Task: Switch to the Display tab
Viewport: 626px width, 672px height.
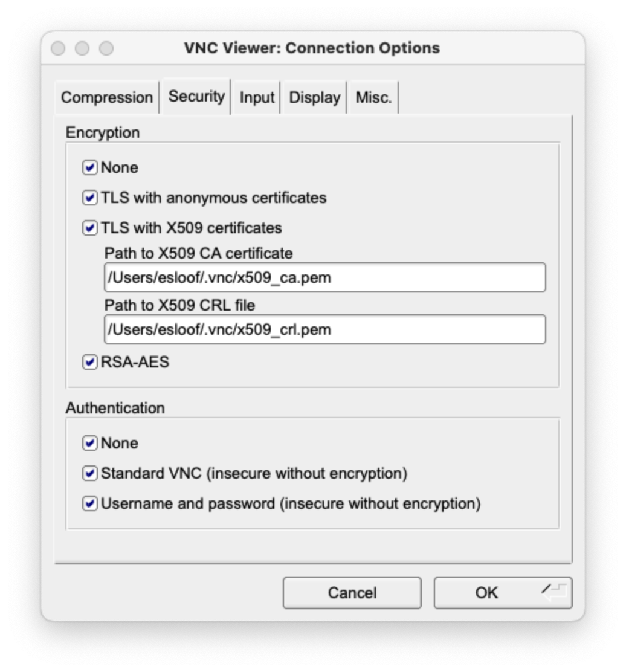Action: click(x=314, y=98)
